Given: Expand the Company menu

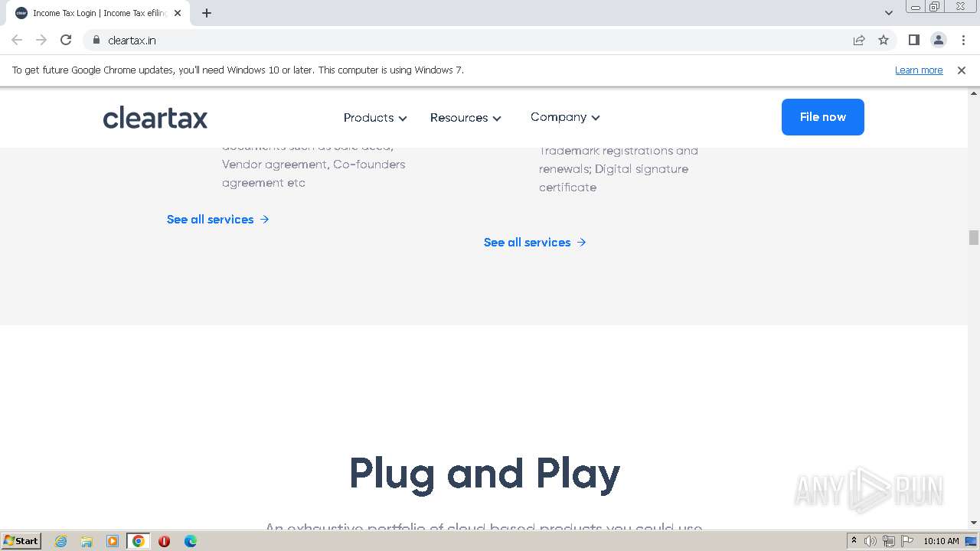Looking at the screenshot, I should pyautogui.click(x=565, y=117).
